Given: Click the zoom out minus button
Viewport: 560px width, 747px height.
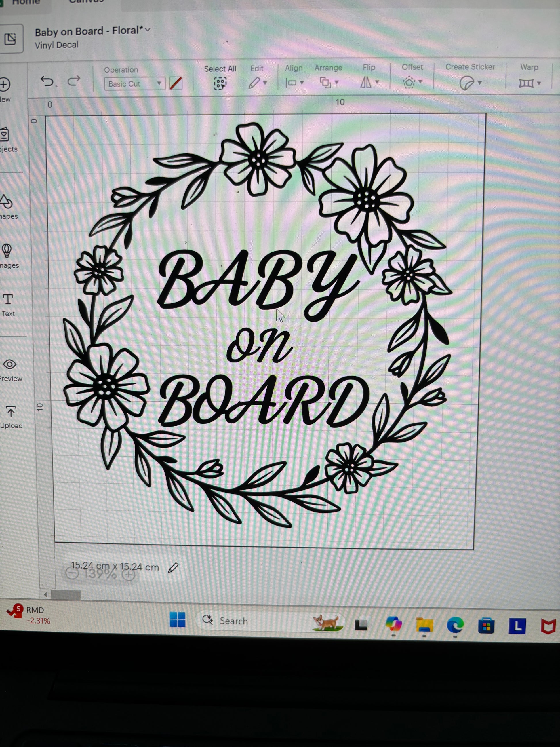Looking at the screenshot, I should coord(72,573).
